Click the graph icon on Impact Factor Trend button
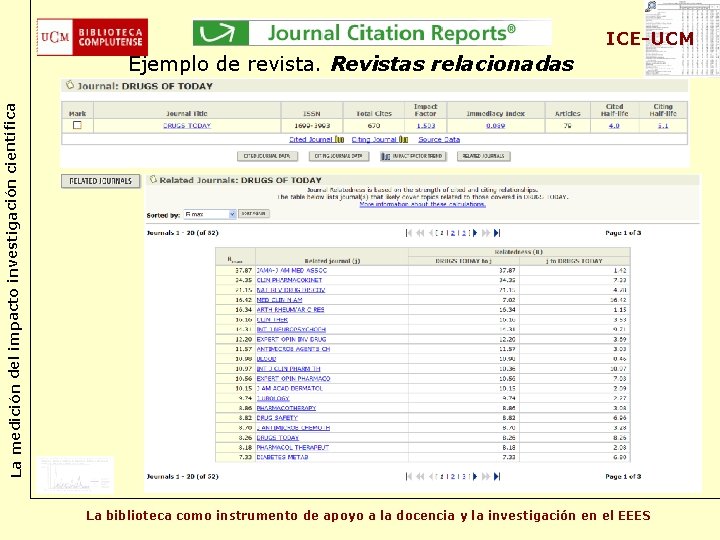 click(x=386, y=157)
